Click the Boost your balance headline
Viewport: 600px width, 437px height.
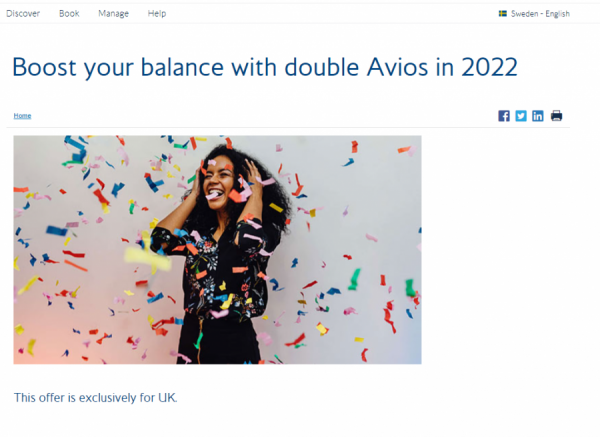[265, 67]
